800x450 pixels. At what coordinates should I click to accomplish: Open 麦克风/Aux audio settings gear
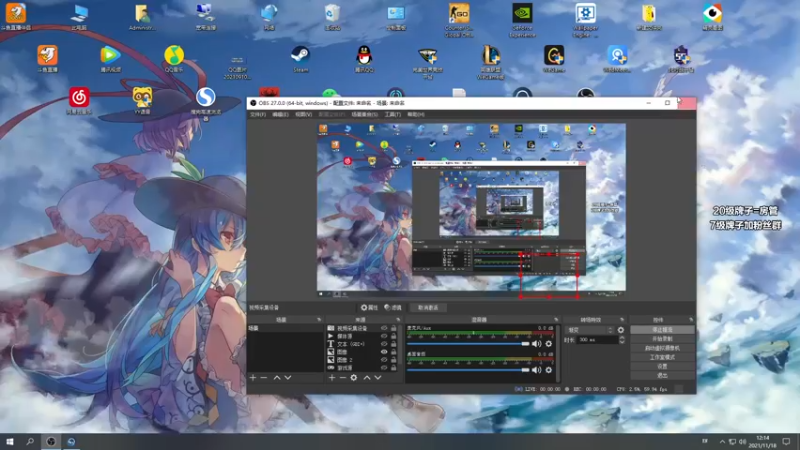pos(548,344)
